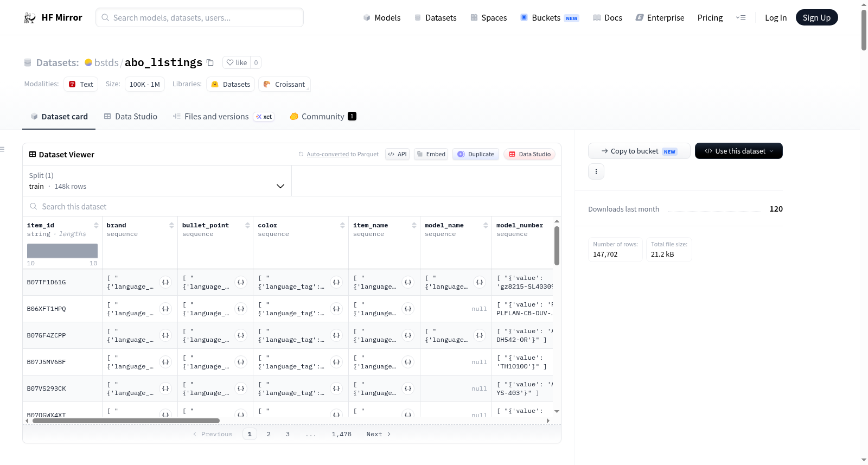Expand bullet_point JSON for row B07GF4ZCPP
The image size is (868, 465).
241,335
